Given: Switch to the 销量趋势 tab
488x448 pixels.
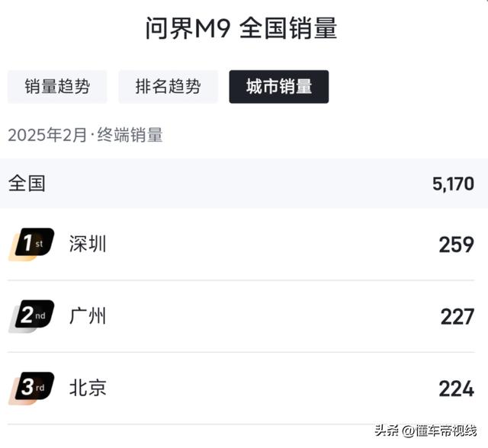Looking at the screenshot, I should [57, 87].
